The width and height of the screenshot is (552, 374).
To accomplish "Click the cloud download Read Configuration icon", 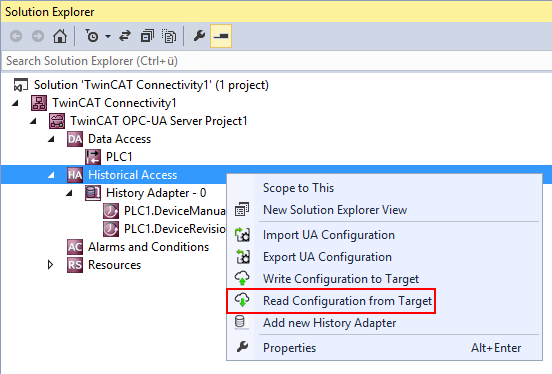I will [242, 300].
